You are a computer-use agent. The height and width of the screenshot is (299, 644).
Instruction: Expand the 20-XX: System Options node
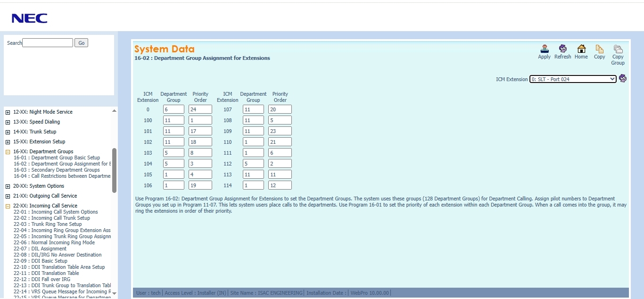pos(8,186)
